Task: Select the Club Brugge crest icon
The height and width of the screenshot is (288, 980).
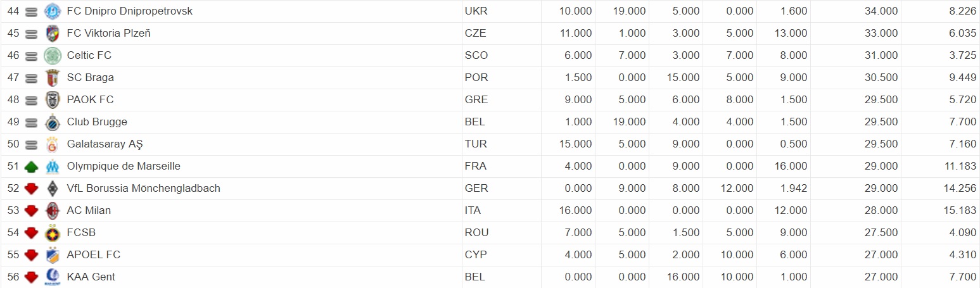Action: coord(52,122)
